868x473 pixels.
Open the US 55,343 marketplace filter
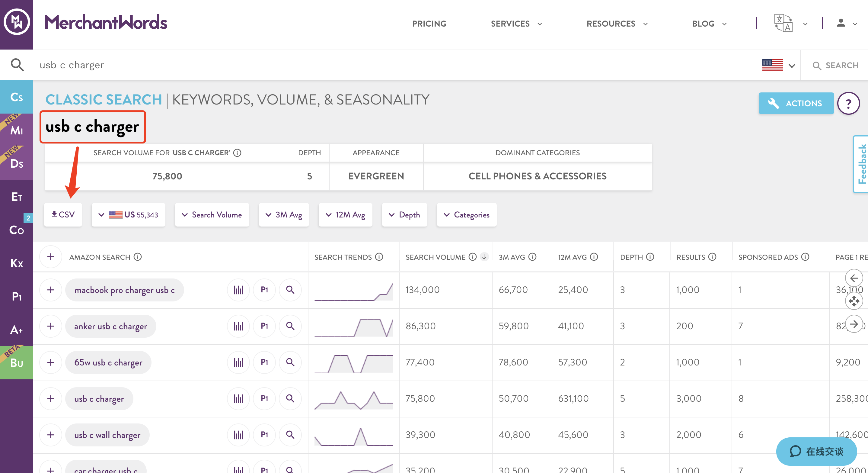(128, 215)
